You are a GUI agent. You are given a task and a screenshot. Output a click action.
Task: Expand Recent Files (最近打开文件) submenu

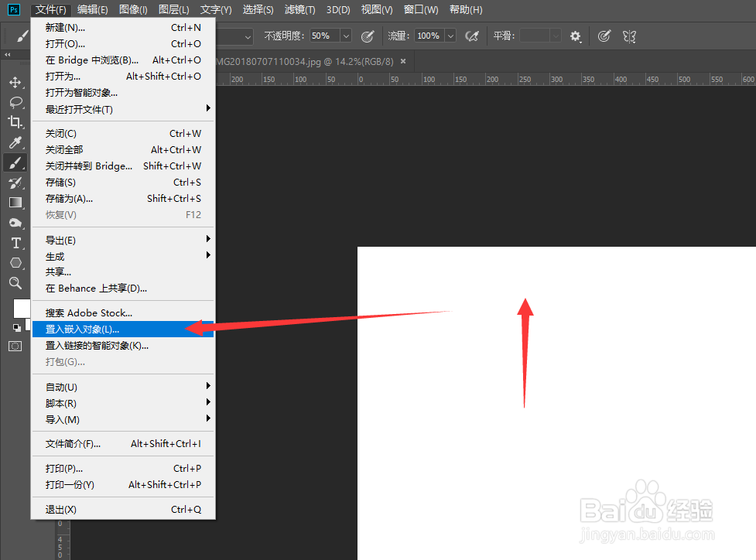point(123,109)
